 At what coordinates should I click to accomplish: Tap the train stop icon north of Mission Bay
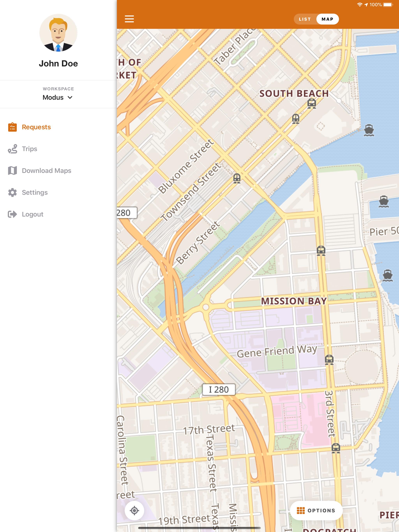[x=321, y=251]
